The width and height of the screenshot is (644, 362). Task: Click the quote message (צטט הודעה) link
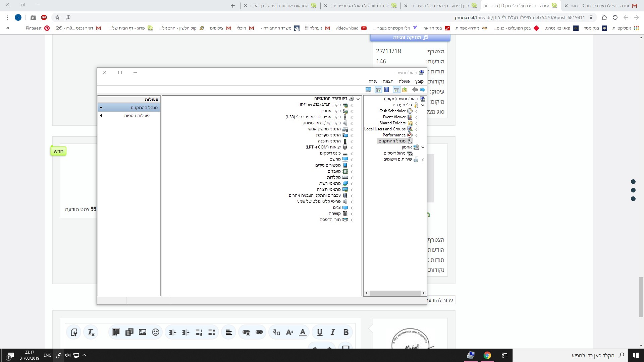tap(77, 209)
